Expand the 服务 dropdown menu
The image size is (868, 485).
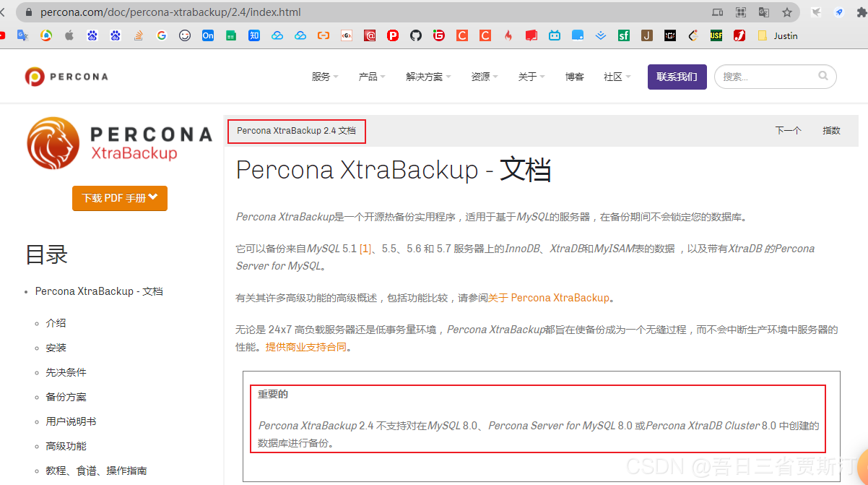tap(325, 77)
